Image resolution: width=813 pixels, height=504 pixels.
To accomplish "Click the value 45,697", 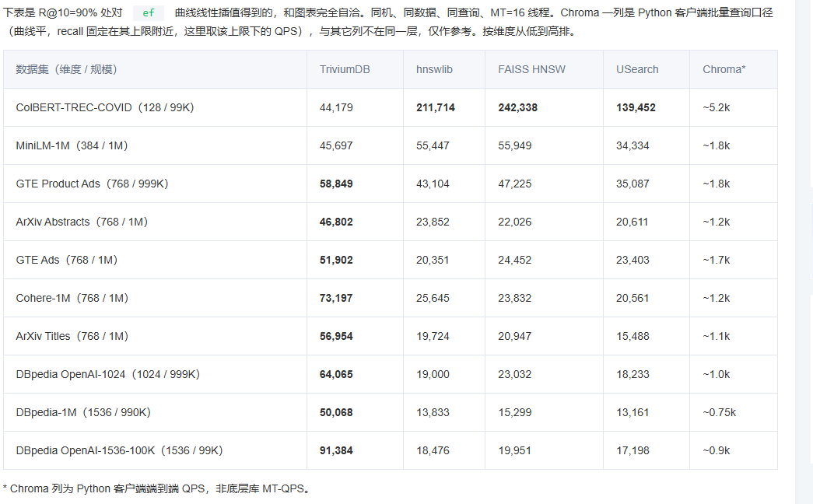I will pyautogui.click(x=336, y=145).
